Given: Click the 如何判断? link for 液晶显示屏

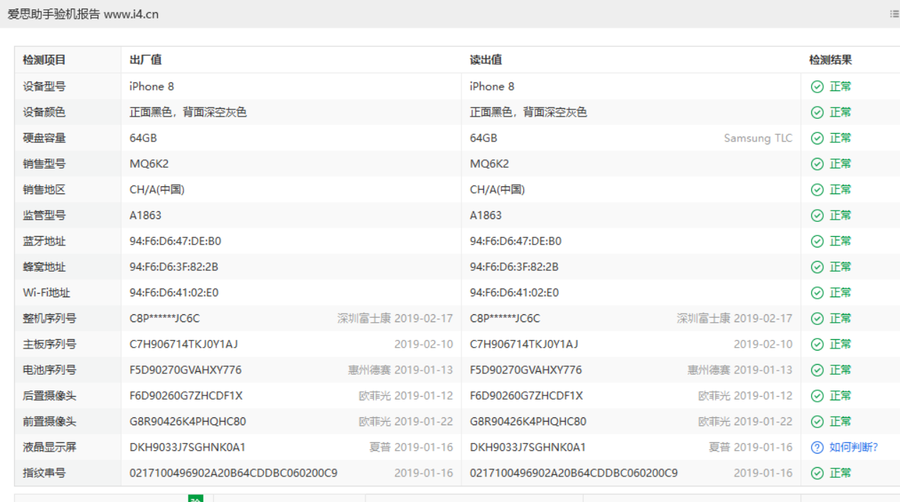Looking at the screenshot, I should (853, 447).
